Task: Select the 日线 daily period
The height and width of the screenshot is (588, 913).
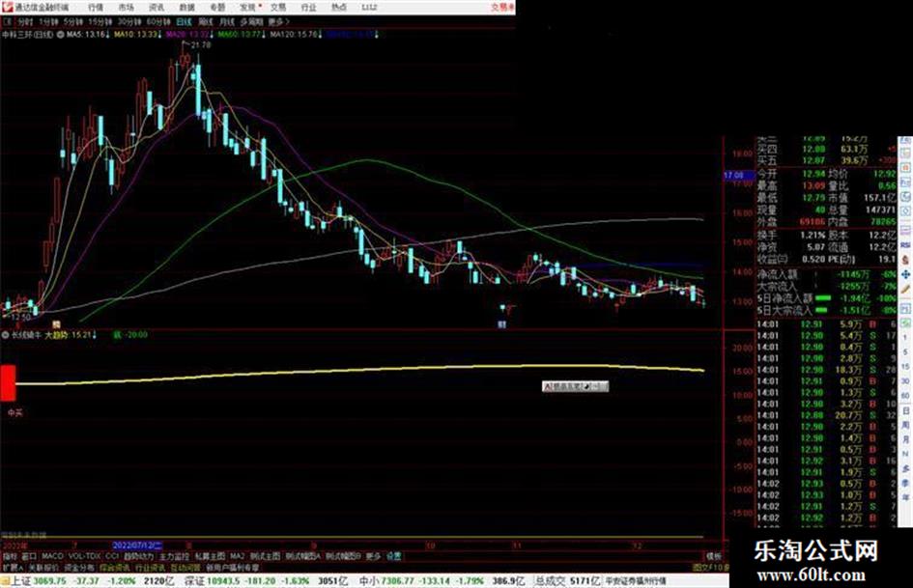Action: click(x=184, y=21)
